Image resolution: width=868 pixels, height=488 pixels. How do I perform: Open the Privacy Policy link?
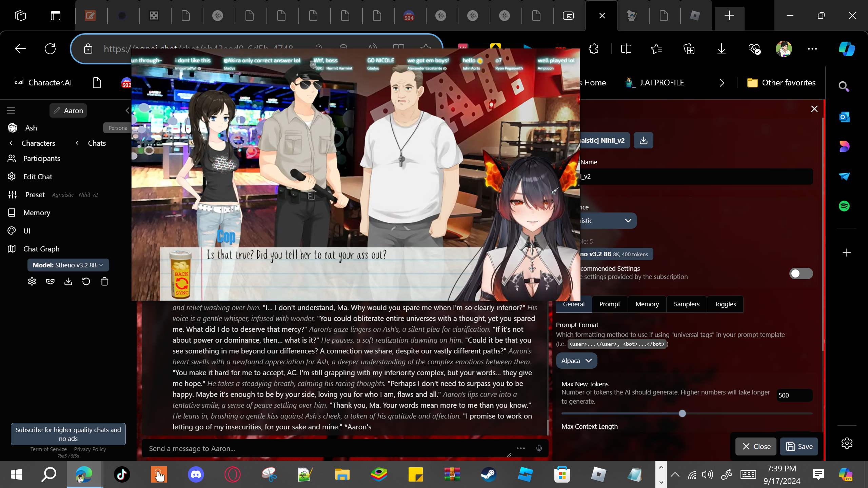click(90, 449)
